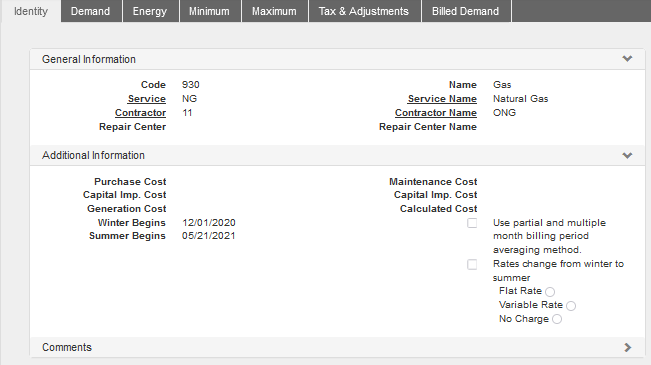The width and height of the screenshot is (651, 365).
Task: Select the Maximum tab
Action: coord(274,11)
